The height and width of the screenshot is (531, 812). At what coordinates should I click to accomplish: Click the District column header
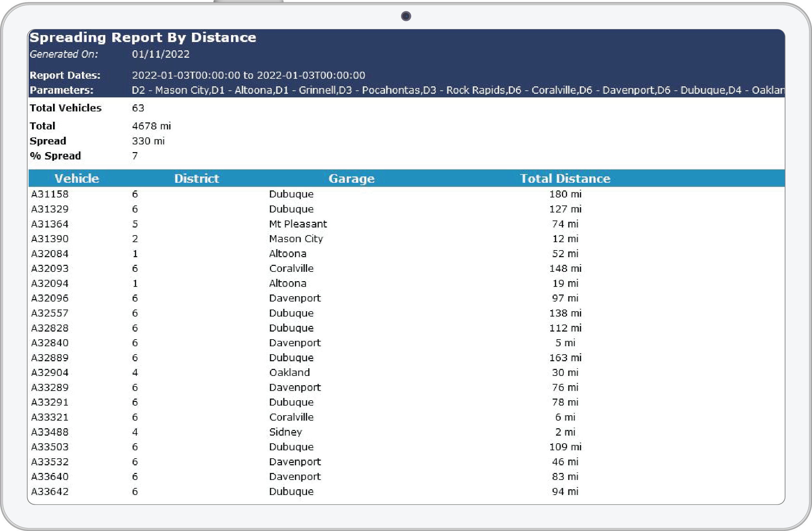click(x=197, y=178)
